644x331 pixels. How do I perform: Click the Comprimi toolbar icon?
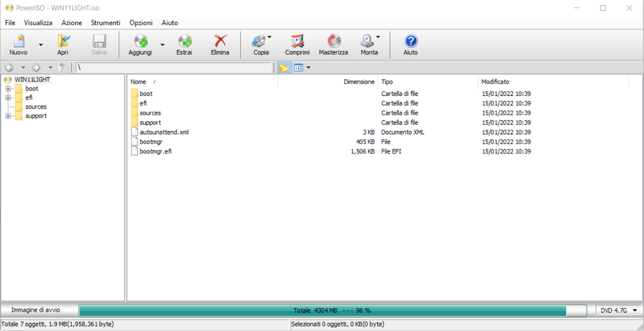(297, 41)
